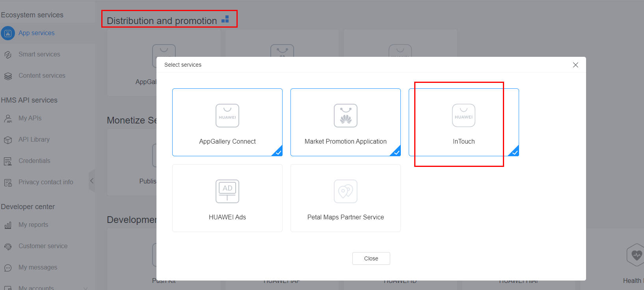Open My reports link

click(34, 225)
